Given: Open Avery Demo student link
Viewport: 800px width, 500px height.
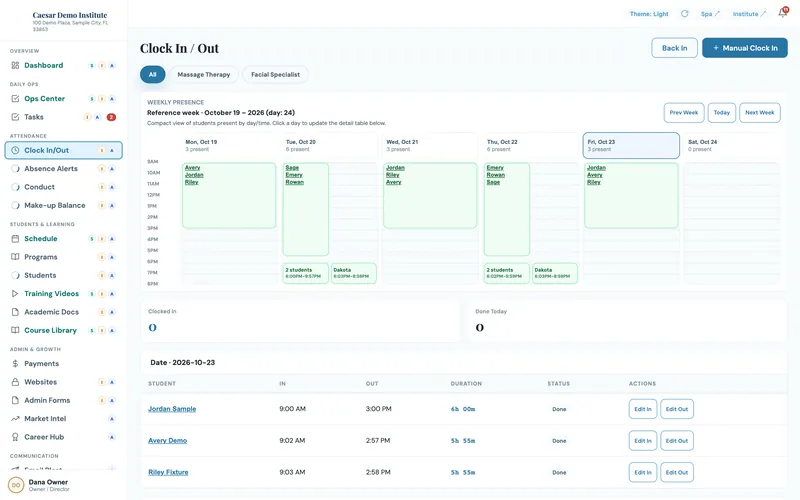Looking at the screenshot, I should 167,440.
